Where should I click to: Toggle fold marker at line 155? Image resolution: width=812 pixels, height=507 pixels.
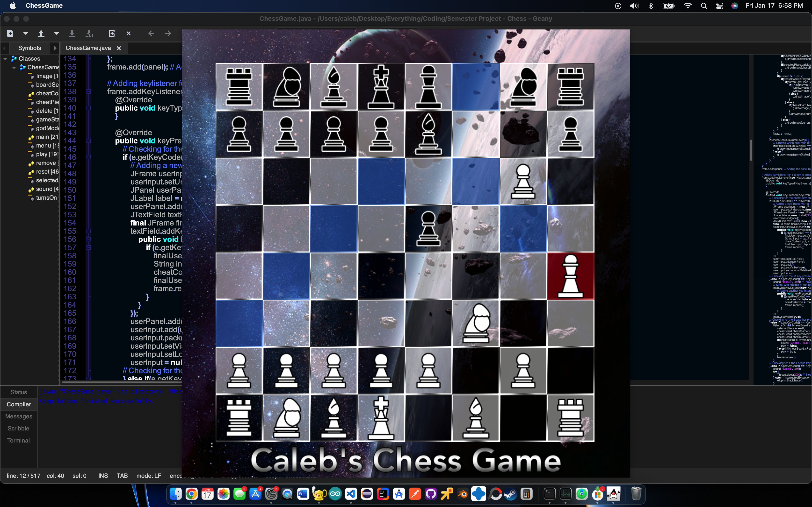click(x=89, y=231)
